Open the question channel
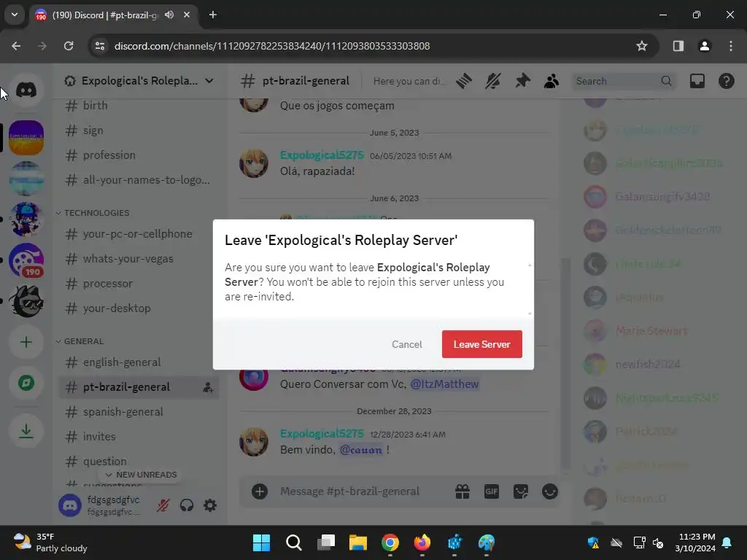 [139, 461]
